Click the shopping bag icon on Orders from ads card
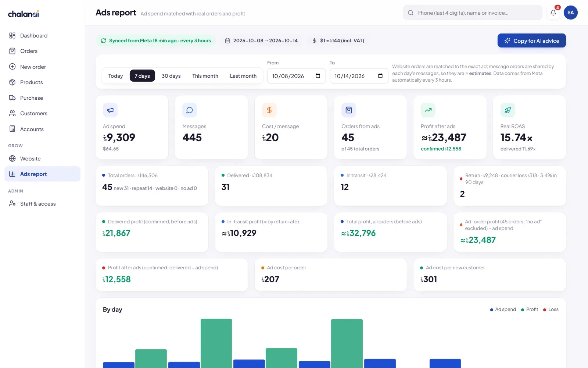 coord(349,110)
